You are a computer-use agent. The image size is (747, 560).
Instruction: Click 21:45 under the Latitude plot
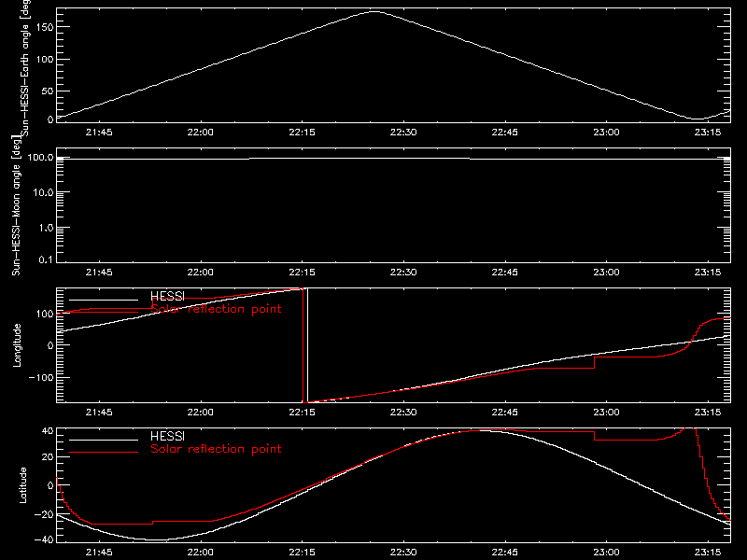(x=99, y=553)
